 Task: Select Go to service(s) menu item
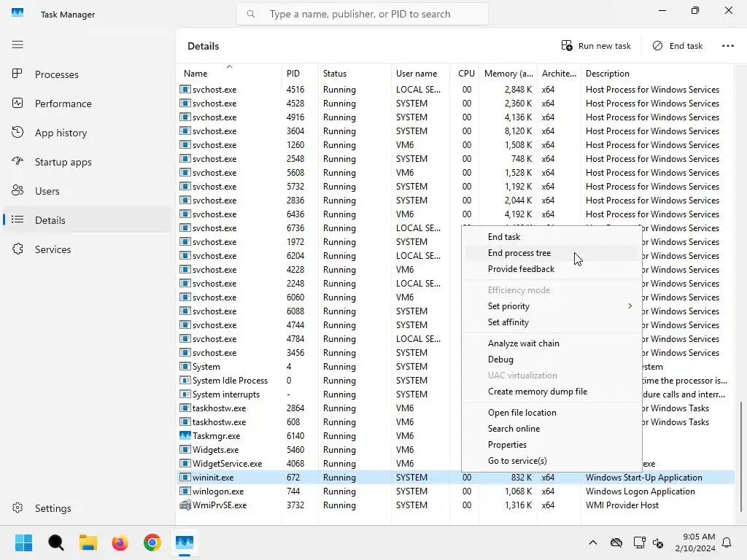tap(551, 461)
